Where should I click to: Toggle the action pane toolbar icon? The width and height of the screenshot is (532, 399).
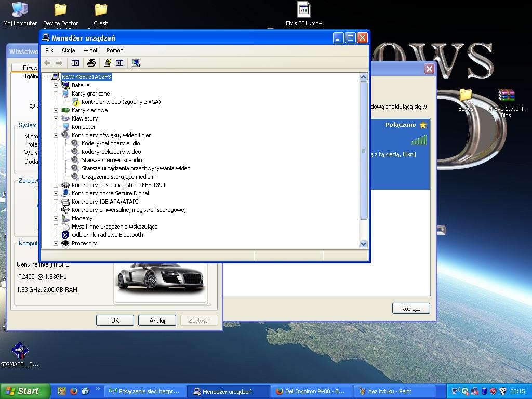click(x=119, y=63)
